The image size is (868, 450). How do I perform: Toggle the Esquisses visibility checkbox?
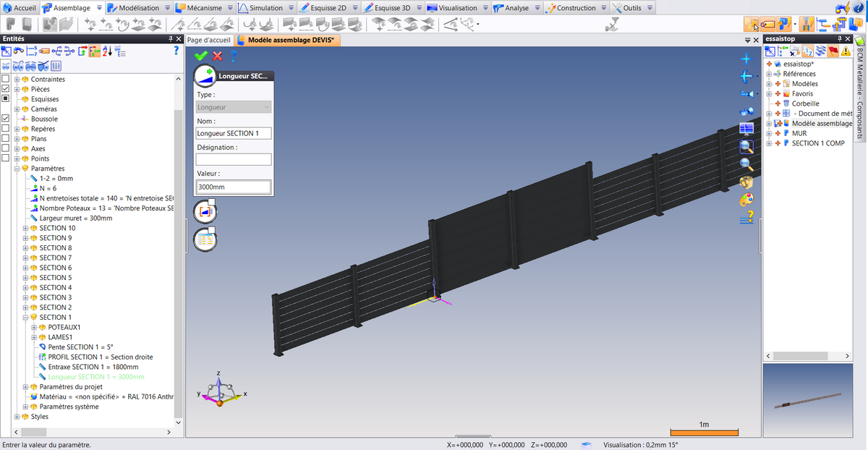coord(6,99)
